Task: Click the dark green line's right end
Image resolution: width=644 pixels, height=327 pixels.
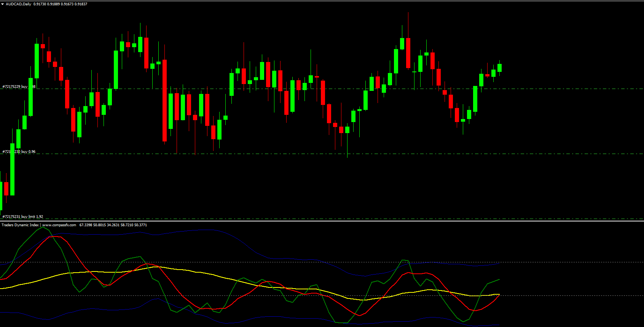Action: [499, 279]
